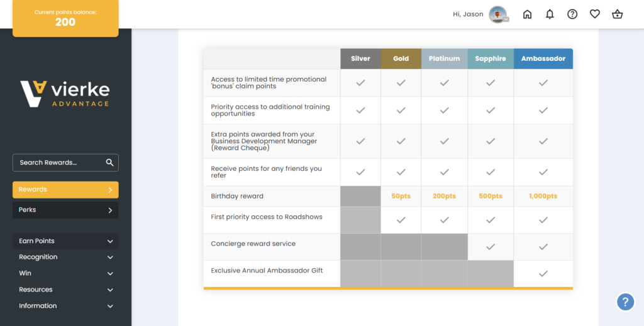
Task: Click Sapphire checkmark for Concierge reward service
Action: pos(491,247)
